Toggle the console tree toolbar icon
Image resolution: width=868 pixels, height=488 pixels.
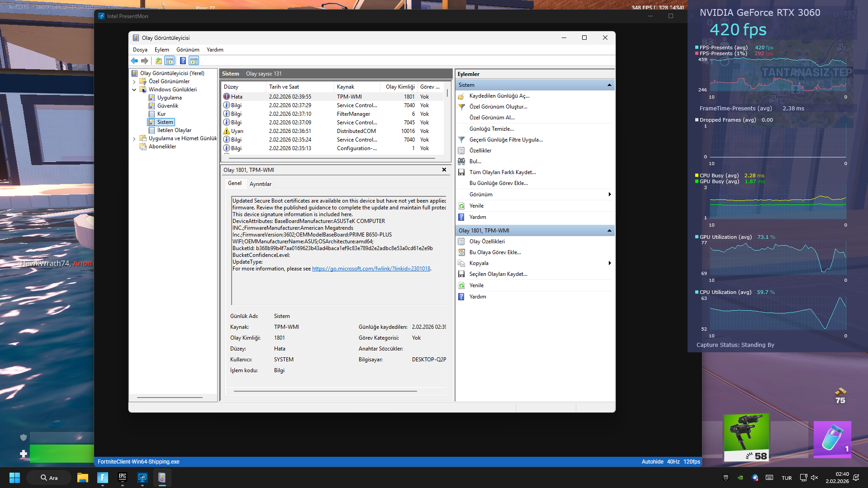(x=170, y=61)
